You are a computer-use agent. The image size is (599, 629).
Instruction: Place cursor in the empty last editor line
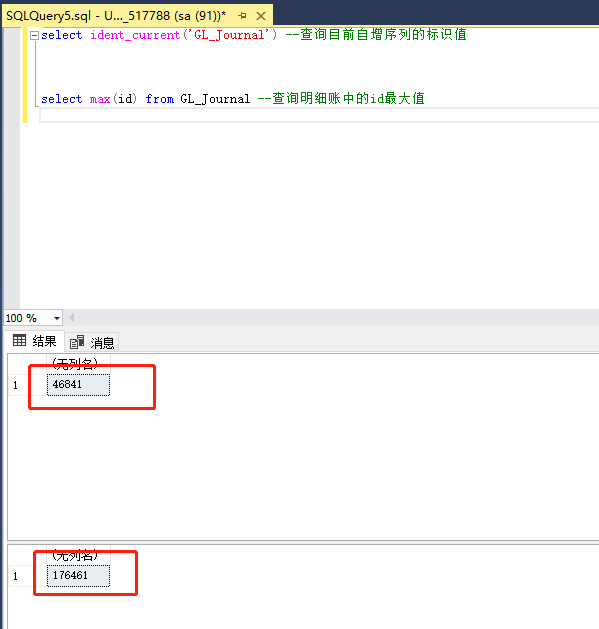319,115
